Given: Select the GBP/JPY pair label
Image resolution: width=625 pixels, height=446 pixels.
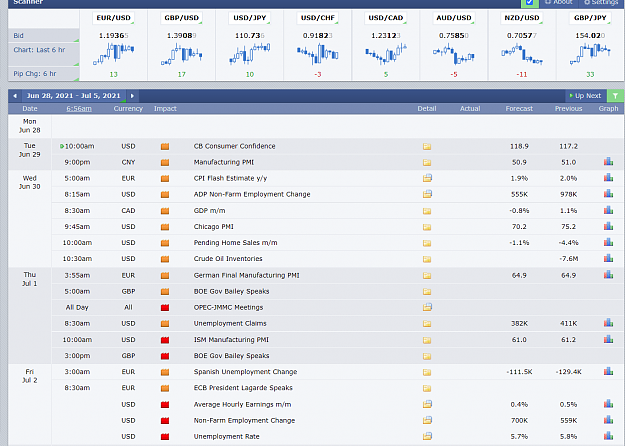Looking at the screenshot, I should click(x=590, y=18).
